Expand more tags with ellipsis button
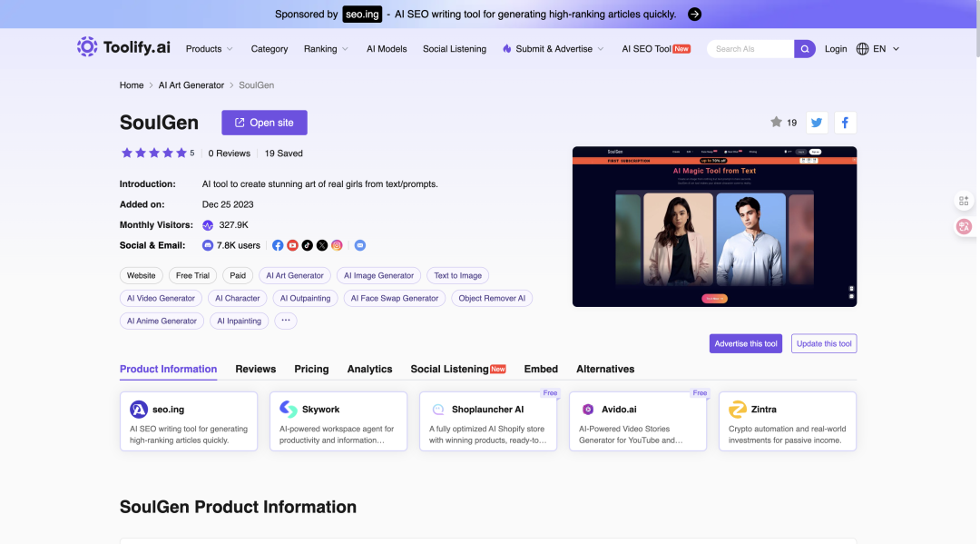The width and height of the screenshot is (980, 544). [286, 321]
